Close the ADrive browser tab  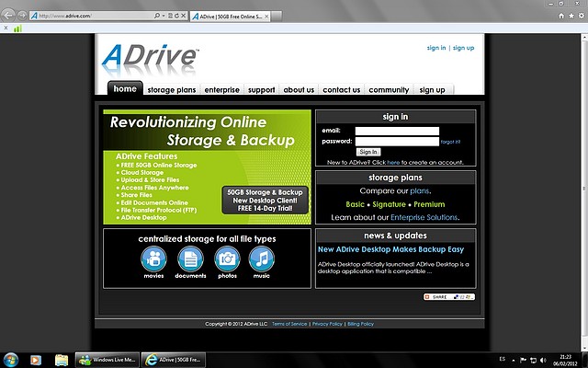pos(266,17)
